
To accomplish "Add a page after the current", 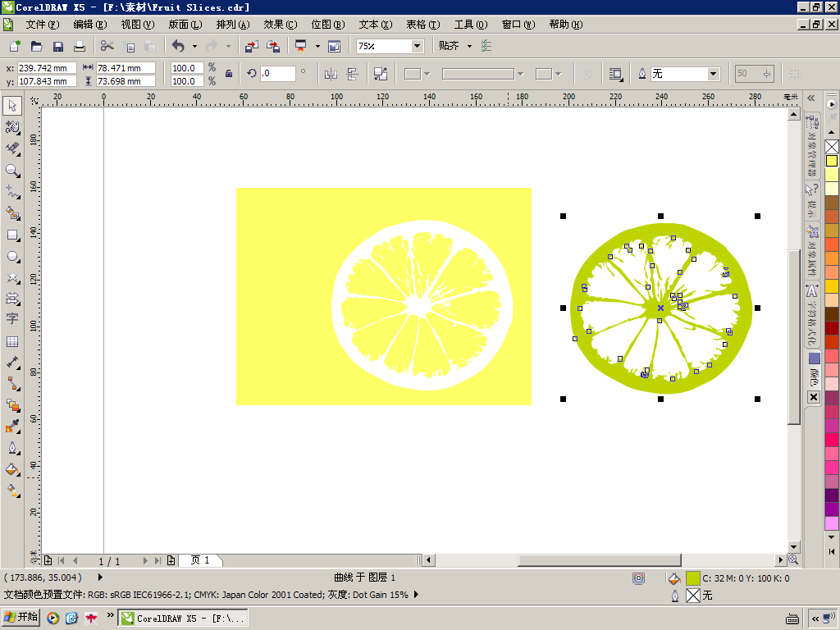I will 171,561.
